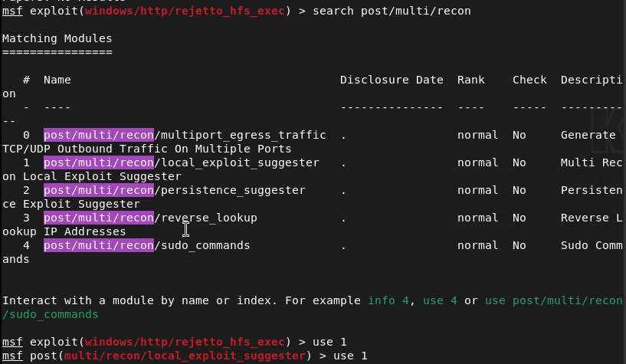Select the reverse_lookup module name
Image resolution: width=626 pixels, height=364 pixels.
click(x=208, y=218)
